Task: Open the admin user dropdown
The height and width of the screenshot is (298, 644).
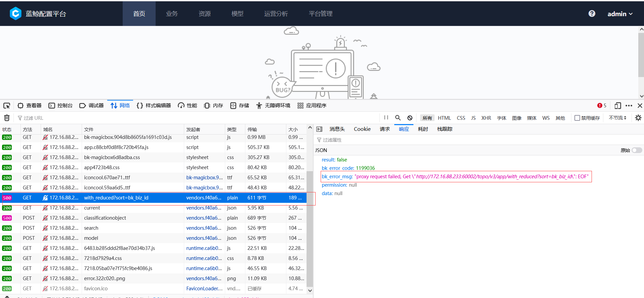Action: [620, 14]
